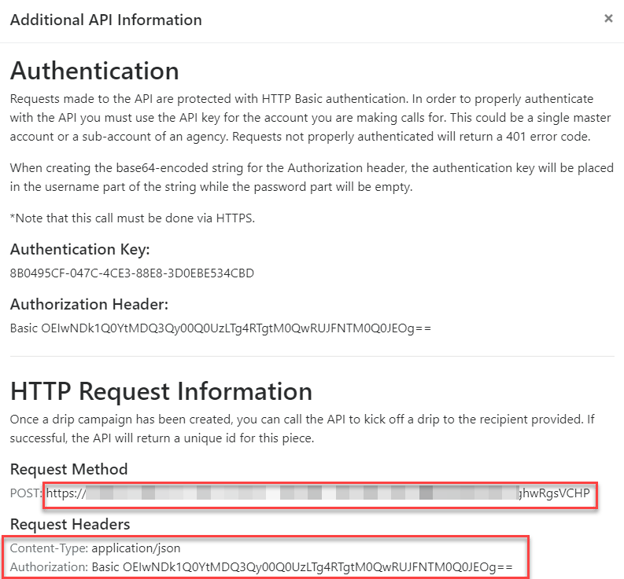Click the HTTP Request Information heading
Viewport: 624px width, 579px height.
tap(161, 392)
